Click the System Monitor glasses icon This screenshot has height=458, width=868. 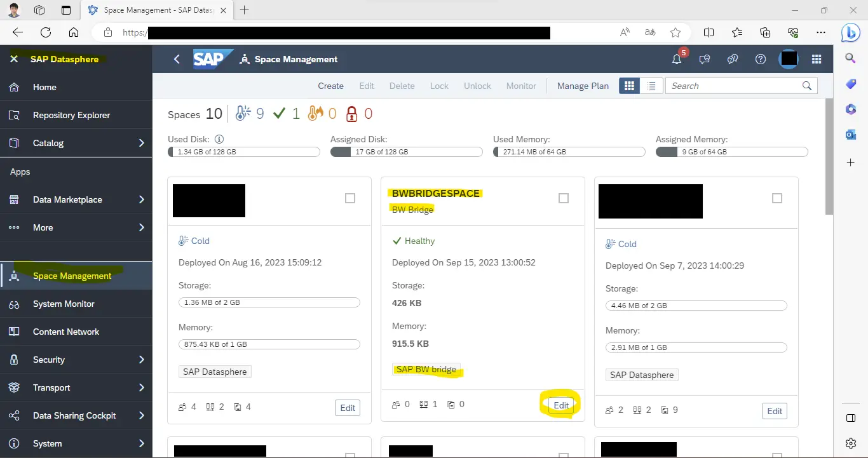[14, 304]
